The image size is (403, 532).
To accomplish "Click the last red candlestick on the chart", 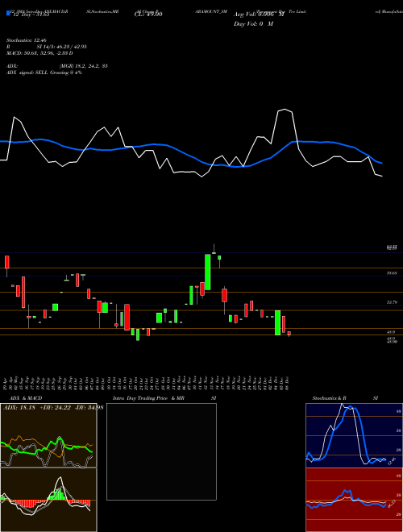I will point(289,334).
